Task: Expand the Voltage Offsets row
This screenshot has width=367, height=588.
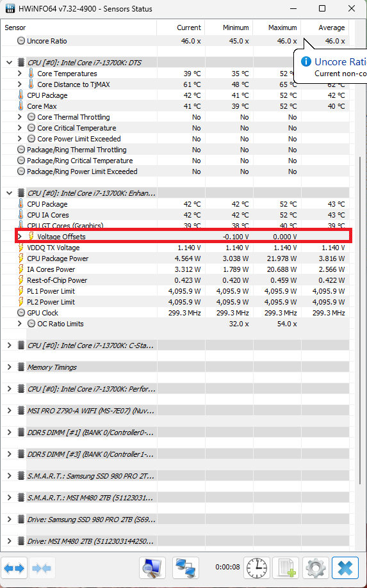Action: (20, 237)
